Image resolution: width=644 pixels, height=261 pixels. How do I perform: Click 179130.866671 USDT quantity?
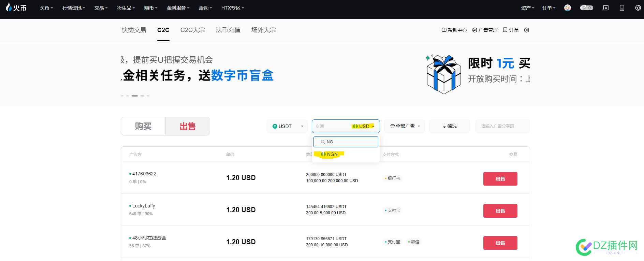click(x=326, y=239)
